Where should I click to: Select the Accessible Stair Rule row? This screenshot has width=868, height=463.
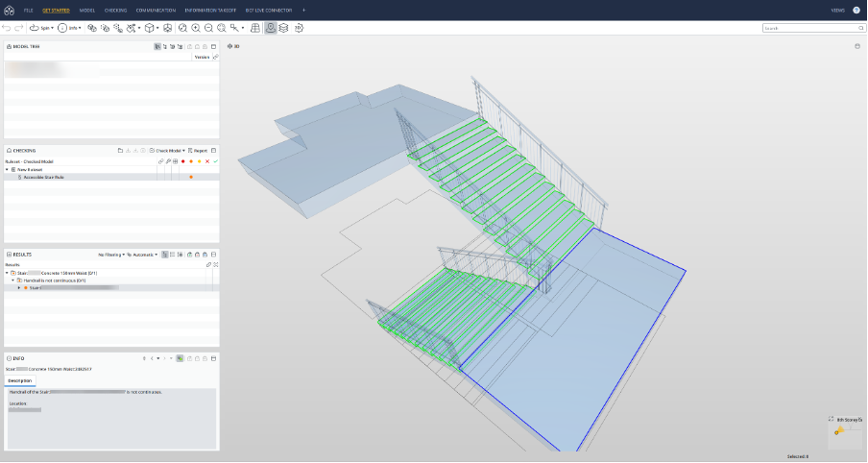[44, 177]
